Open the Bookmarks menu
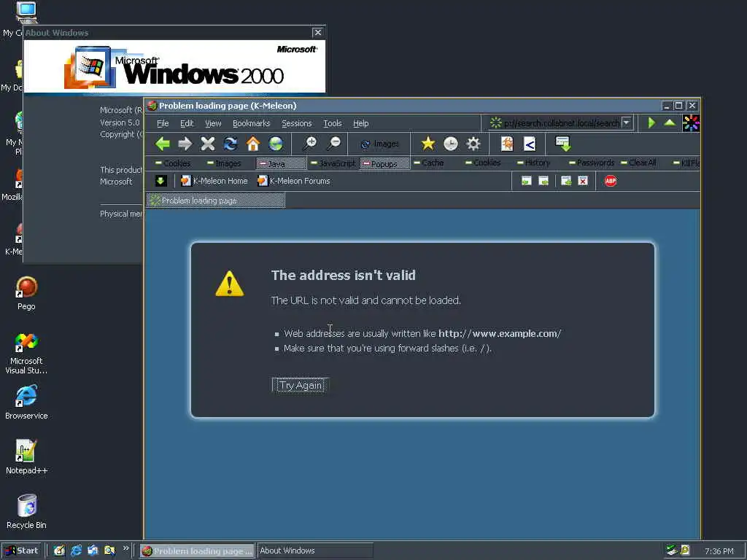The image size is (747, 560). 251,123
